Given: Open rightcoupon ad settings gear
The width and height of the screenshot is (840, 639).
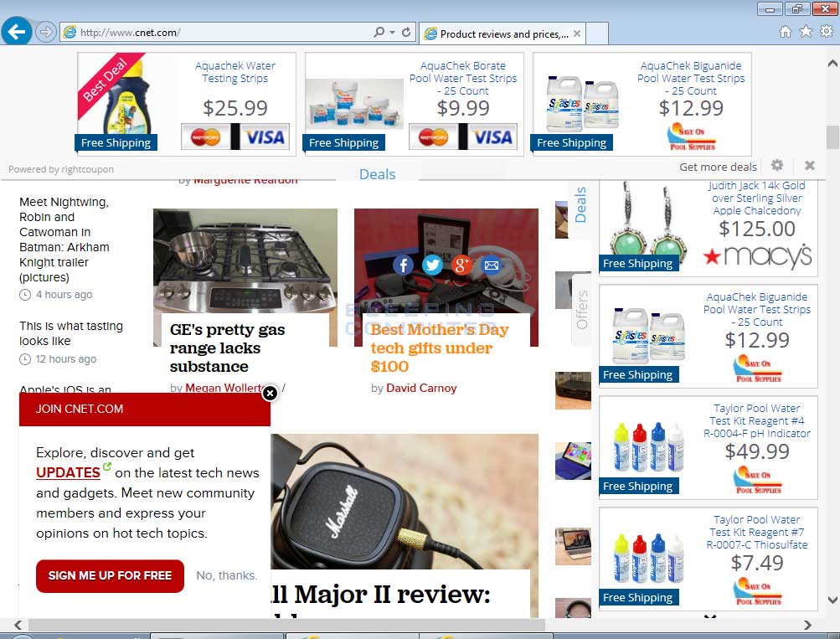Looking at the screenshot, I should pos(777,165).
